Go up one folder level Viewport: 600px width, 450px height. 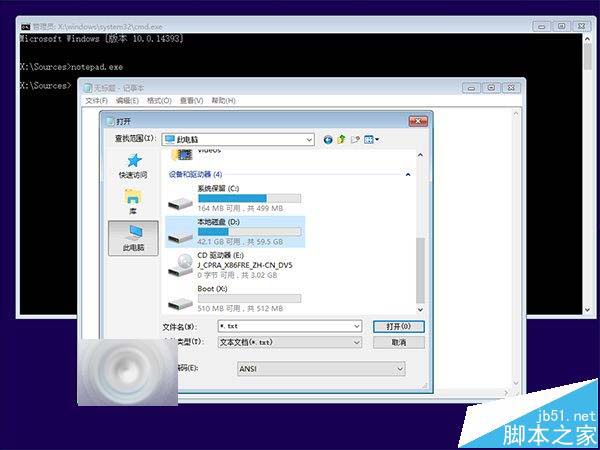pyautogui.click(x=341, y=139)
